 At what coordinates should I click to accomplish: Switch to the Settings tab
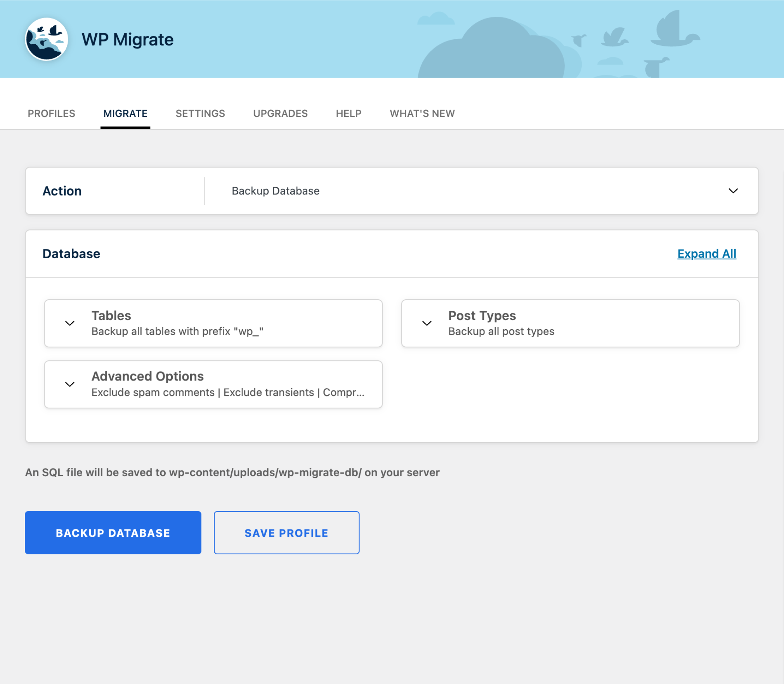click(x=200, y=113)
